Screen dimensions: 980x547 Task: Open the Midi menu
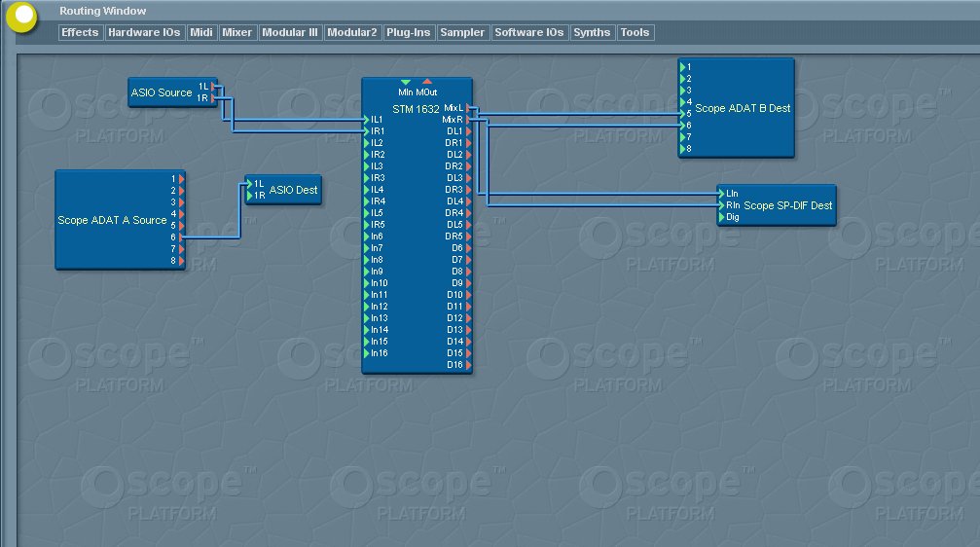(x=201, y=32)
